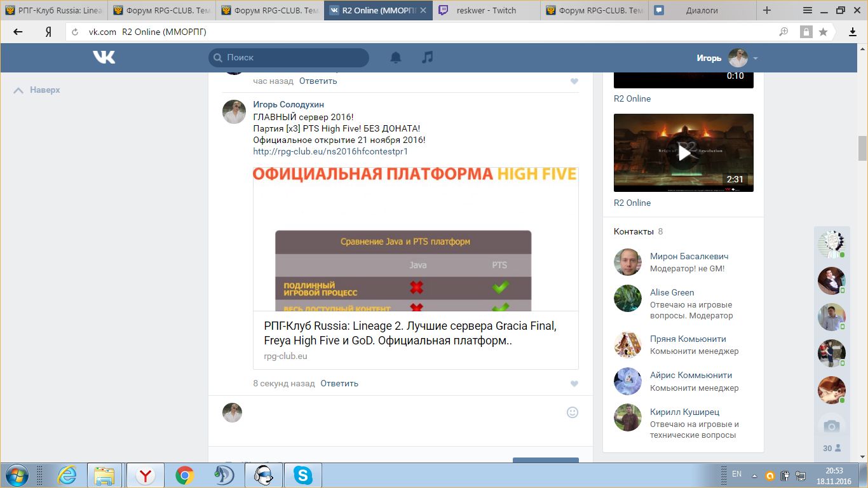868x488 pixels.
Task: Bookmark page with star icon
Action: pos(824,32)
